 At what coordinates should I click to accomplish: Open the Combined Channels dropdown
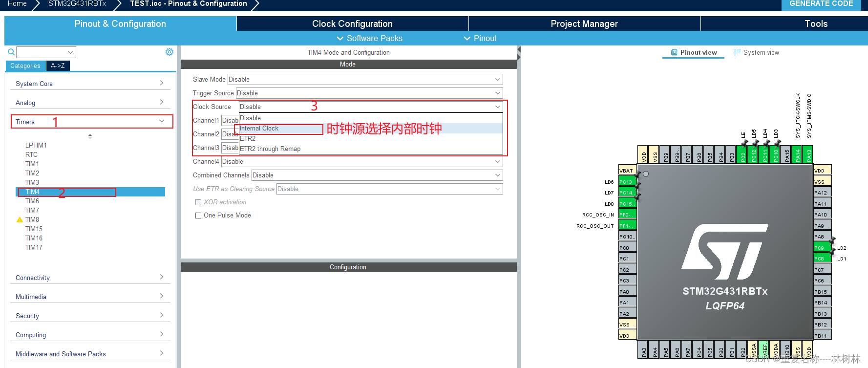[x=377, y=175]
